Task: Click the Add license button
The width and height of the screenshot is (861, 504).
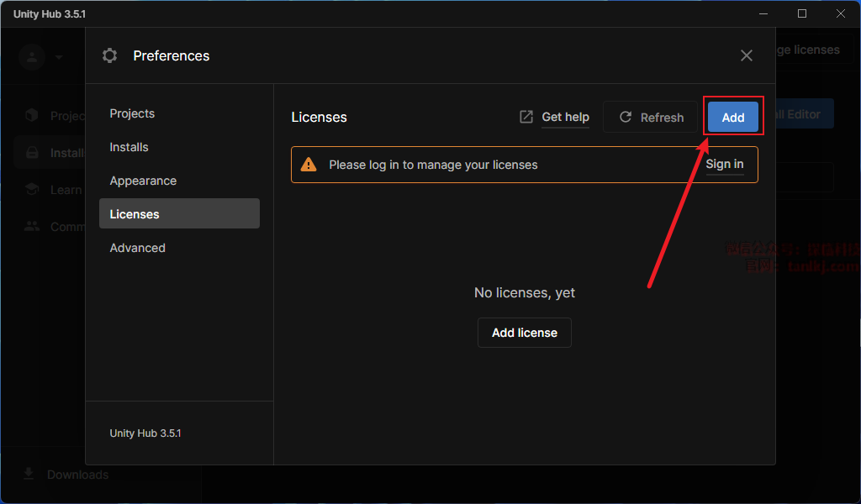Action: click(x=524, y=333)
